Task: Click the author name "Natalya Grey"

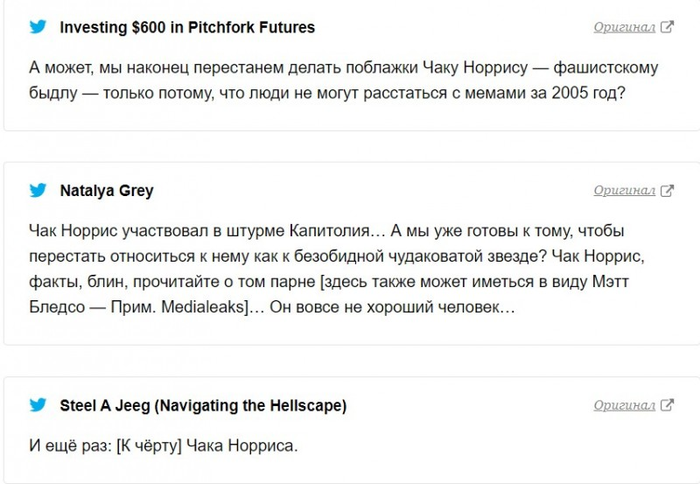Action: pos(107,190)
